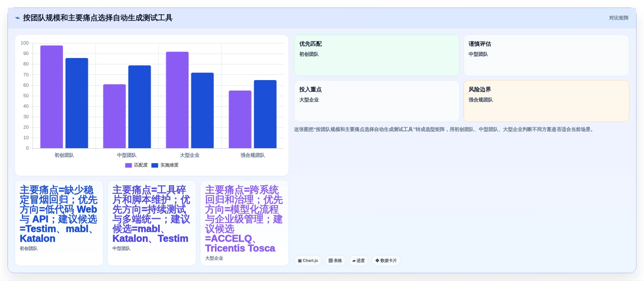Click the panel title 按团队规模和主要痛点选择自动生成测试工具
Image resolution: width=644 pixels, height=281 pixels.
pos(98,18)
